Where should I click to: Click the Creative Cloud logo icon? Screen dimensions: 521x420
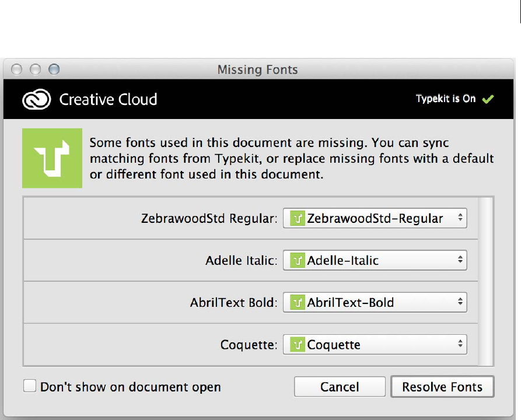click(37, 99)
